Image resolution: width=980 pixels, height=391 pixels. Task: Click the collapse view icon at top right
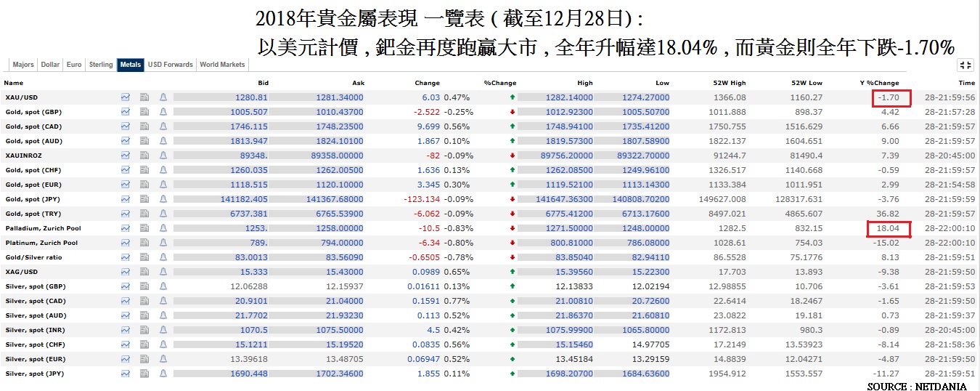click(x=965, y=65)
